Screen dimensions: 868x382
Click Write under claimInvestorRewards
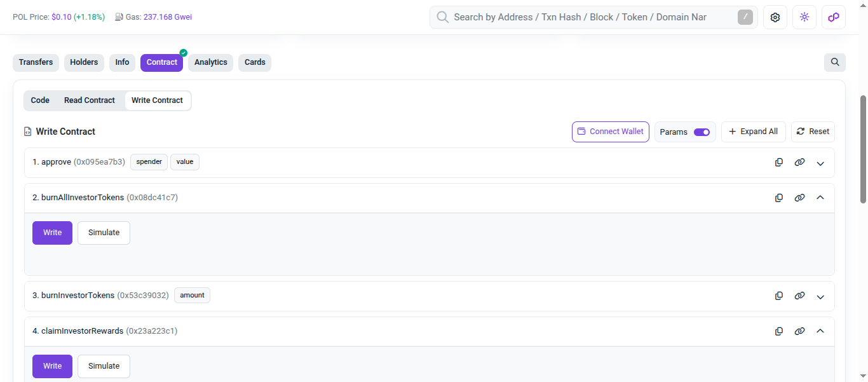[x=52, y=366]
